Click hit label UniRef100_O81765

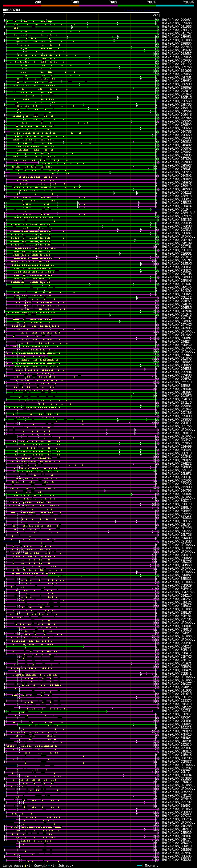[177, 426]
